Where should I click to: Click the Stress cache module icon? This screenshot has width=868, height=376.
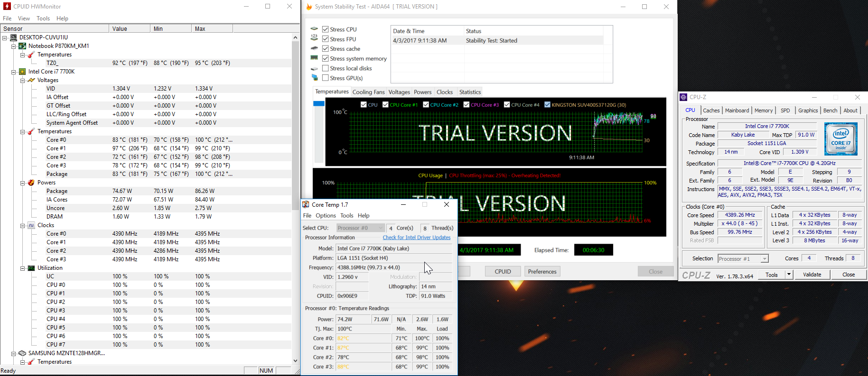(x=314, y=48)
